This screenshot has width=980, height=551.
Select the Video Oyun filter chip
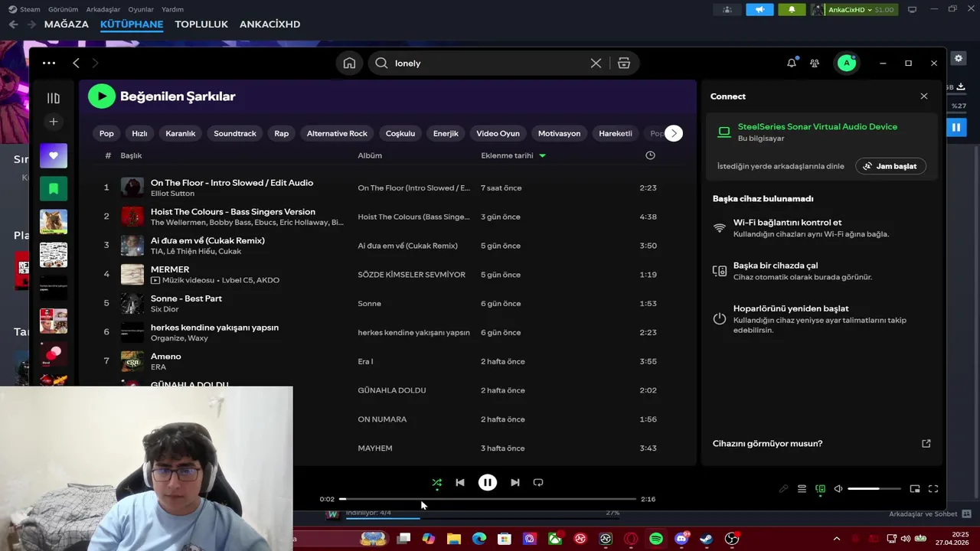pos(498,134)
